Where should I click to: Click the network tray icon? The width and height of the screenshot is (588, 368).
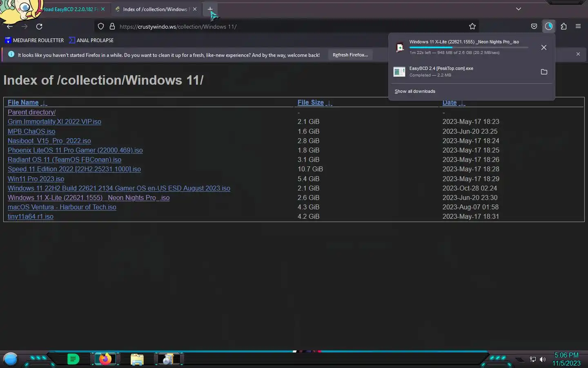tap(533, 359)
